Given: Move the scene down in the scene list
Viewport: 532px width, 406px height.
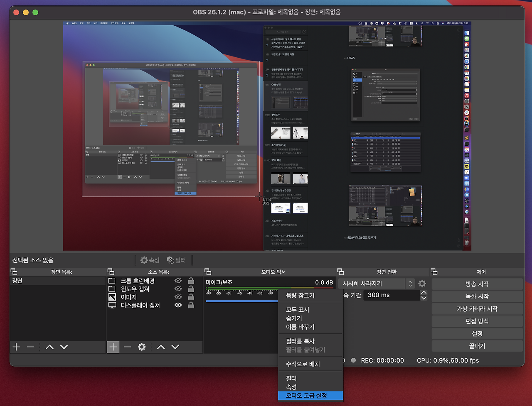Looking at the screenshot, I should 64,347.
